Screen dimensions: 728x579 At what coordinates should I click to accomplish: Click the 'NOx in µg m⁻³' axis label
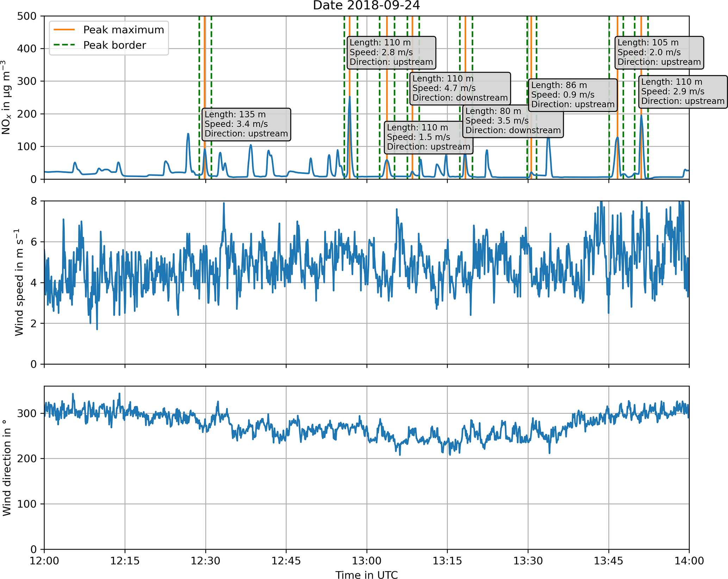(x=6, y=98)
